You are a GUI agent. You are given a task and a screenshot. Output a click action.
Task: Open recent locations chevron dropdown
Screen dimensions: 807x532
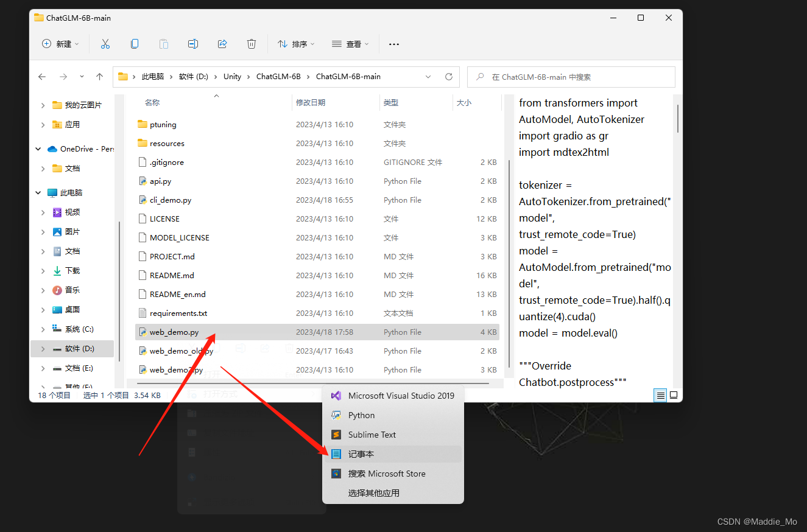click(x=82, y=77)
